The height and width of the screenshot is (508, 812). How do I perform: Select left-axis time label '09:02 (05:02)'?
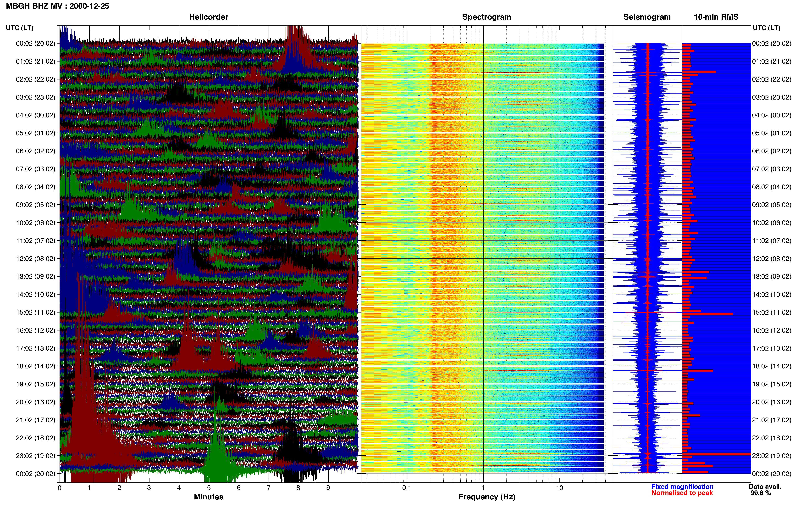click(x=36, y=205)
